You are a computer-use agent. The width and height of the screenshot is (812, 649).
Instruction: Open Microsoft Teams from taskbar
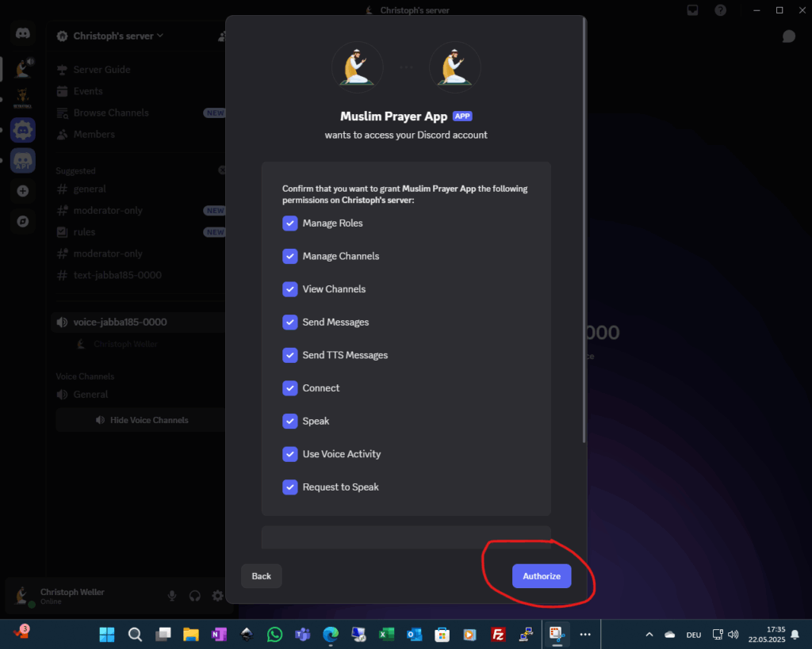[x=303, y=635]
